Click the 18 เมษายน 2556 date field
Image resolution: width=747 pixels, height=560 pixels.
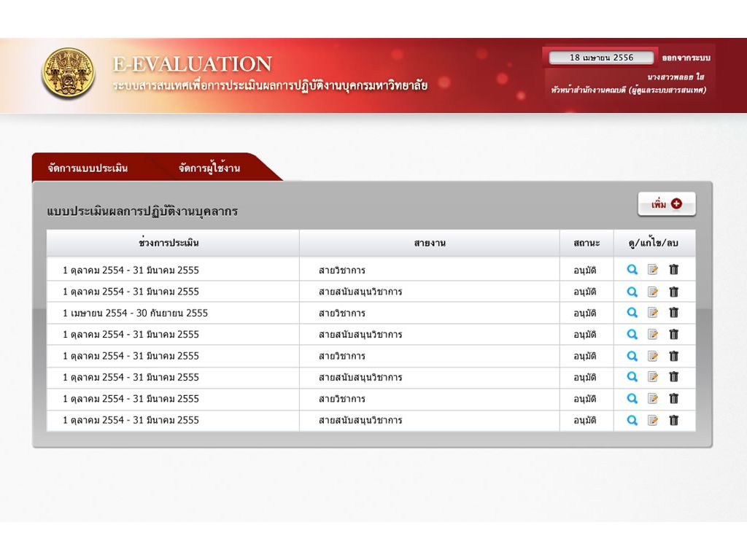click(602, 58)
